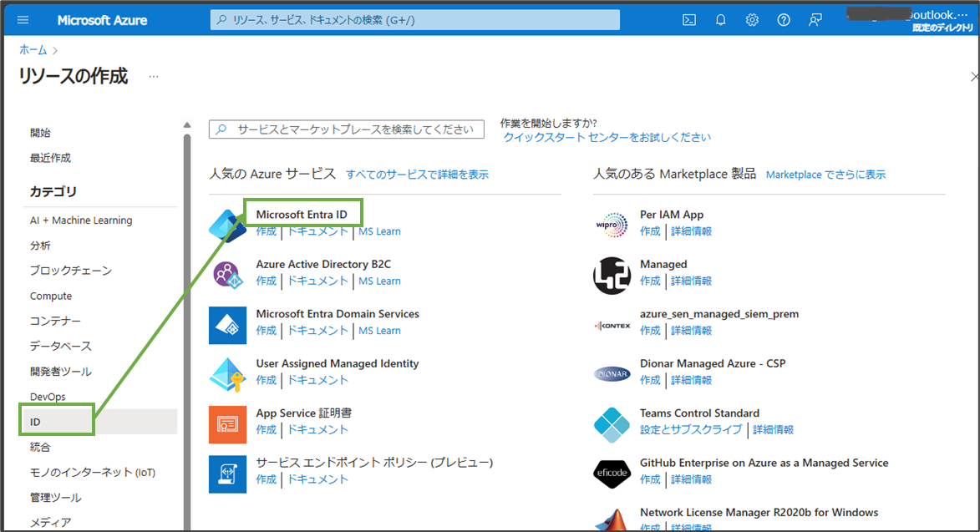Open Cloud Shell from the top bar
This screenshot has width=980, height=532.
click(x=688, y=20)
